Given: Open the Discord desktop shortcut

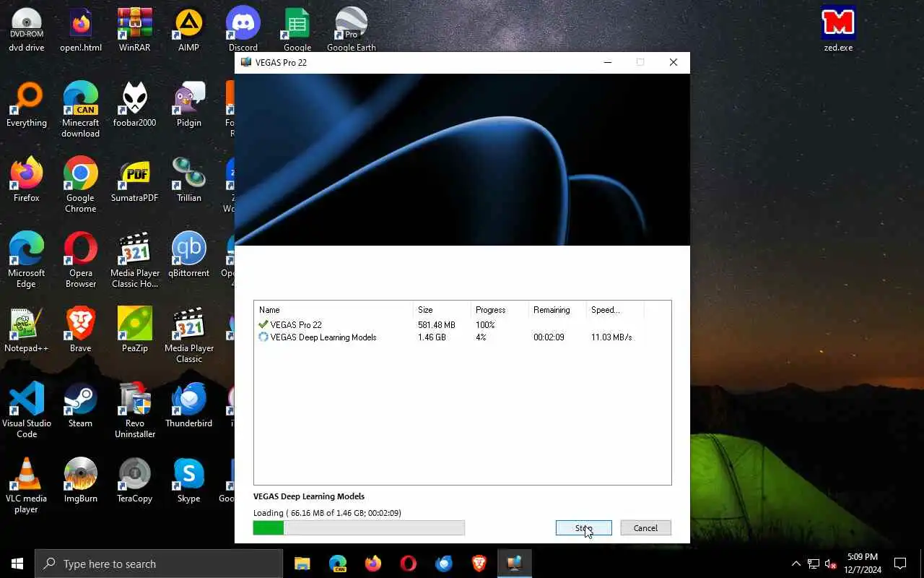Looking at the screenshot, I should click(243, 30).
